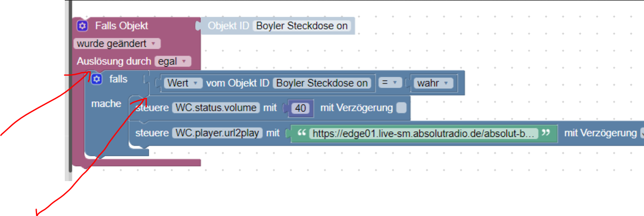Image resolution: width=644 pixels, height=216 pixels.
Task: Select the condition's 'Boyler Steckdose on' object ID
Action: pos(322,83)
